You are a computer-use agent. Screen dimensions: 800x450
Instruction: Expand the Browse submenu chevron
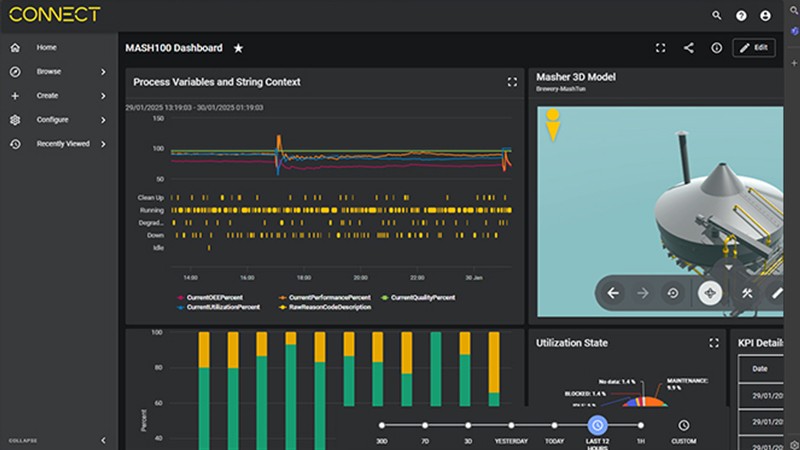coord(103,72)
